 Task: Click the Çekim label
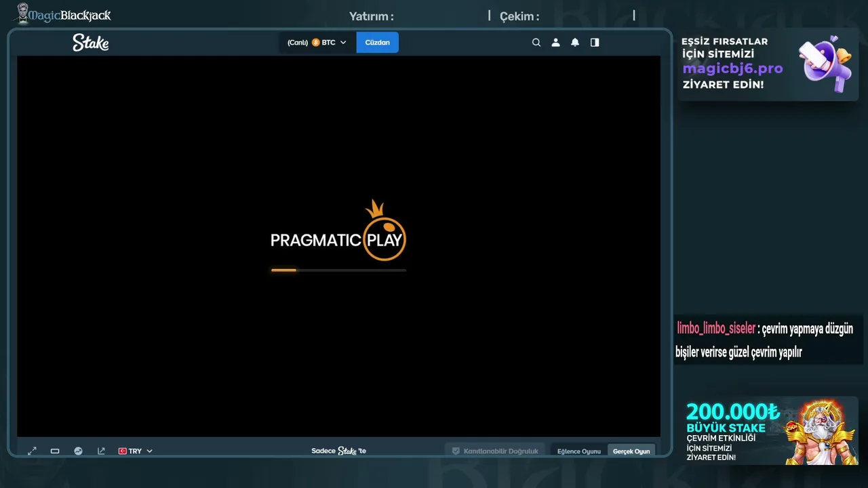pos(519,16)
